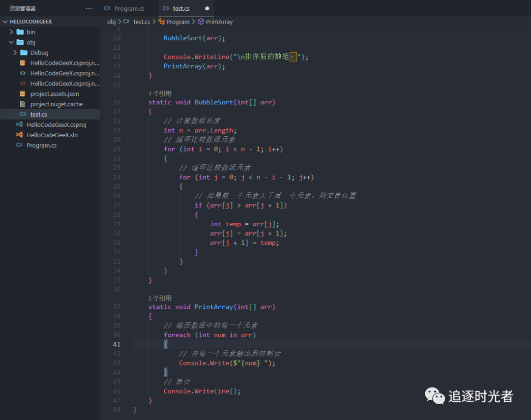
Task: Click line number 16 in the gutter
Action: (x=117, y=102)
